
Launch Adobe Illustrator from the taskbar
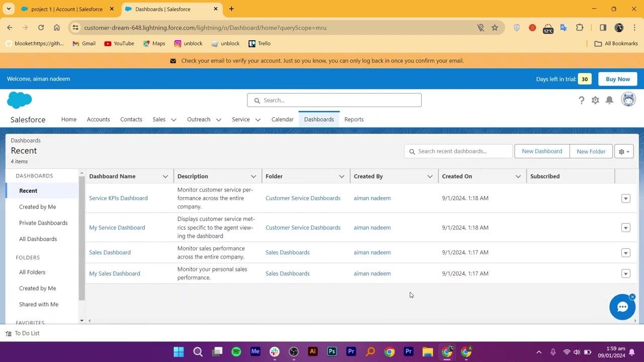[312, 351]
